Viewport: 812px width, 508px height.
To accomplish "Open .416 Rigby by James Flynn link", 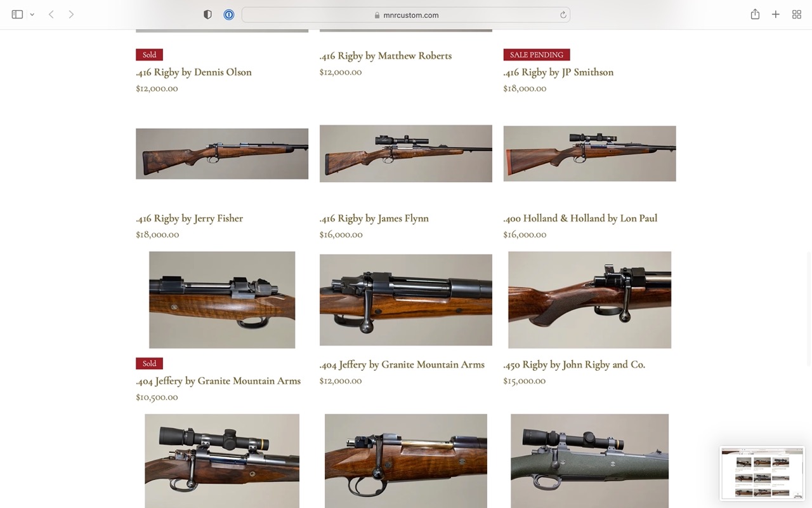I will point(374,218).
